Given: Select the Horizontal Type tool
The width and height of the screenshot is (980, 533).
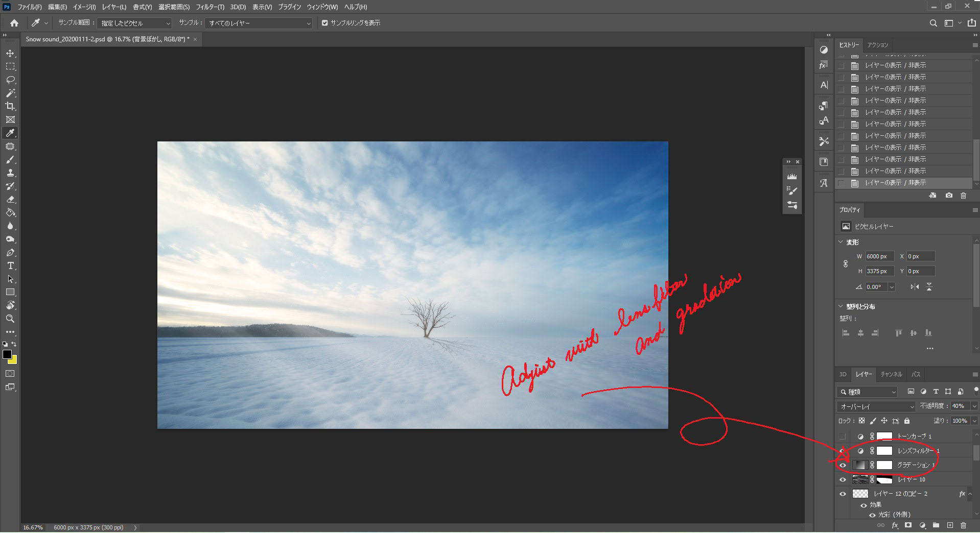Looking at the screenshot, I should (10, 266).
